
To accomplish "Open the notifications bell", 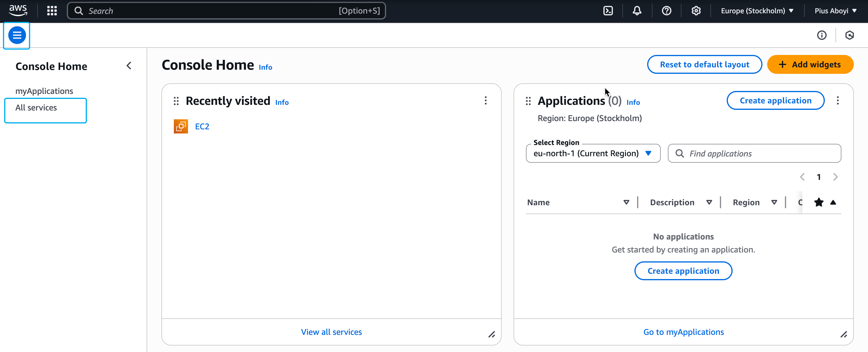I will (637, 11).
